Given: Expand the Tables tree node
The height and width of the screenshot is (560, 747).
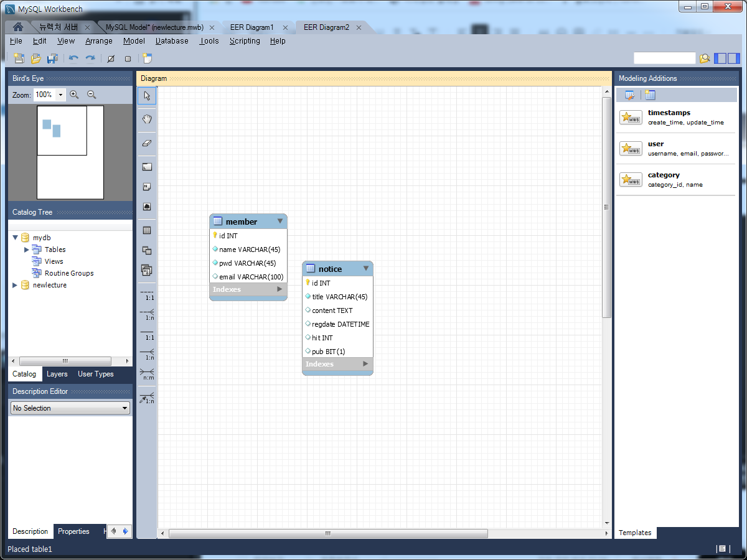Looking at the screenshot, I should point(27,250).
